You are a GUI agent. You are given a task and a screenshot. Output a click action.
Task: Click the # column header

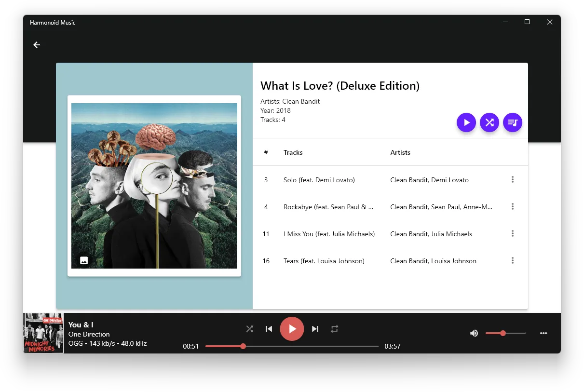[266, 152]
